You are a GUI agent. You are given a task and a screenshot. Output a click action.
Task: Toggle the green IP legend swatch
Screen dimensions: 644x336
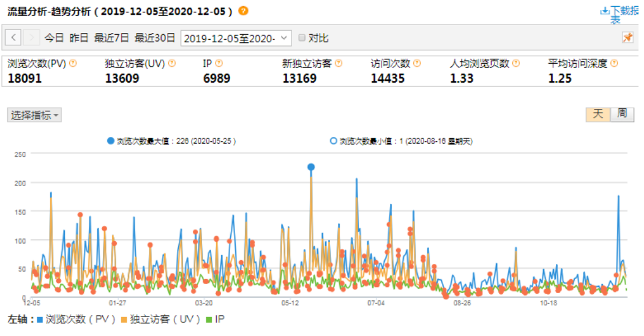(209, 319)
